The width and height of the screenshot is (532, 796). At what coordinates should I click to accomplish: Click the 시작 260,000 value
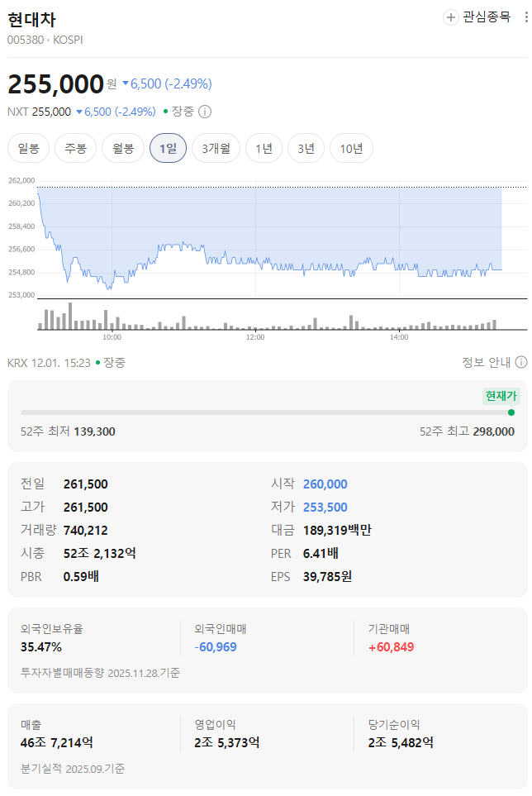(x=325, y=484)
